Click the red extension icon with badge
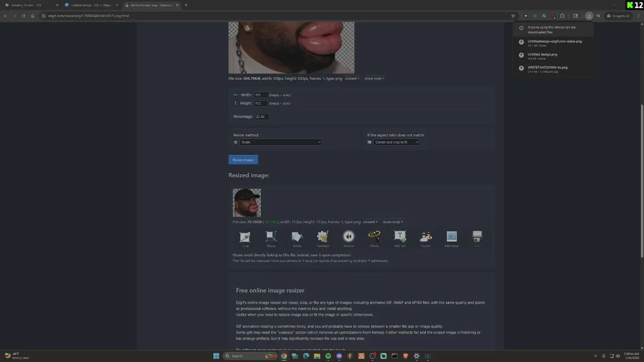 point(553,16)
